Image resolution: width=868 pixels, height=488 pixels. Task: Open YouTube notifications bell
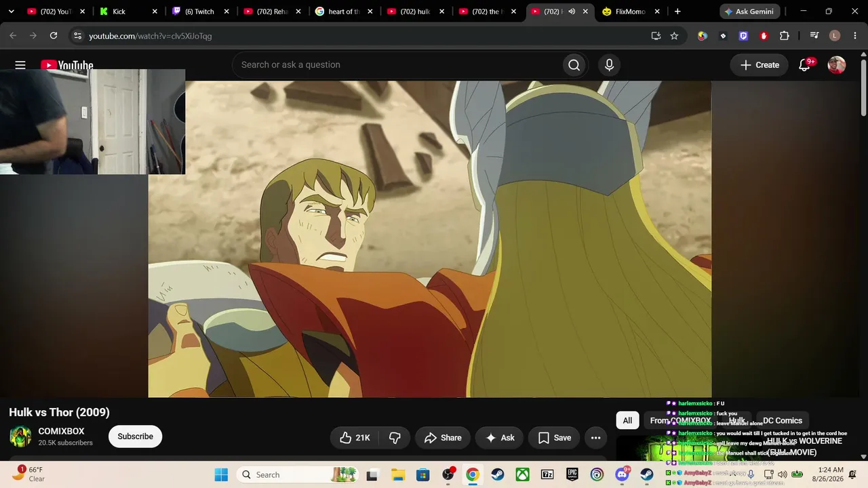point(805,65)
